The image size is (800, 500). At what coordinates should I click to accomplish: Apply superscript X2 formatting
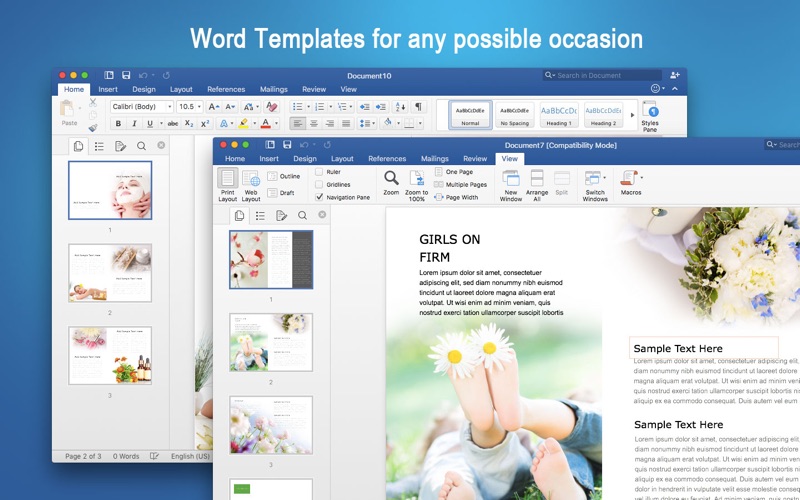pos(205,123)
